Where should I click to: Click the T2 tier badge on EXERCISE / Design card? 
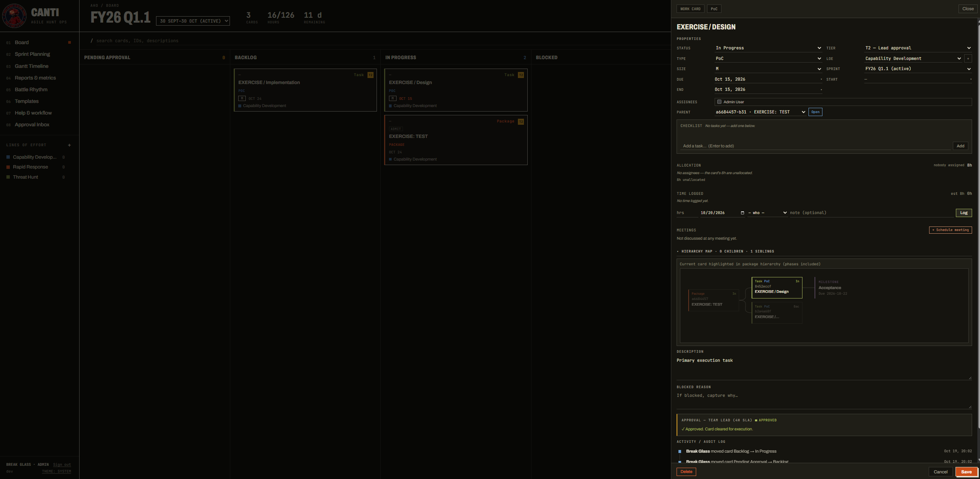[521, 75]
